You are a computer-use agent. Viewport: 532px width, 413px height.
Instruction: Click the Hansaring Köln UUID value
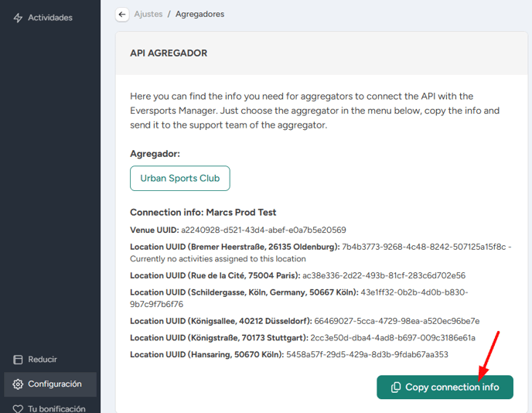tap(367, 355)
